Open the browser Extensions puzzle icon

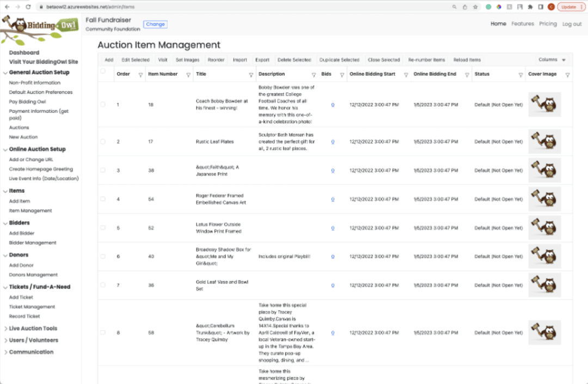point(530,7)
